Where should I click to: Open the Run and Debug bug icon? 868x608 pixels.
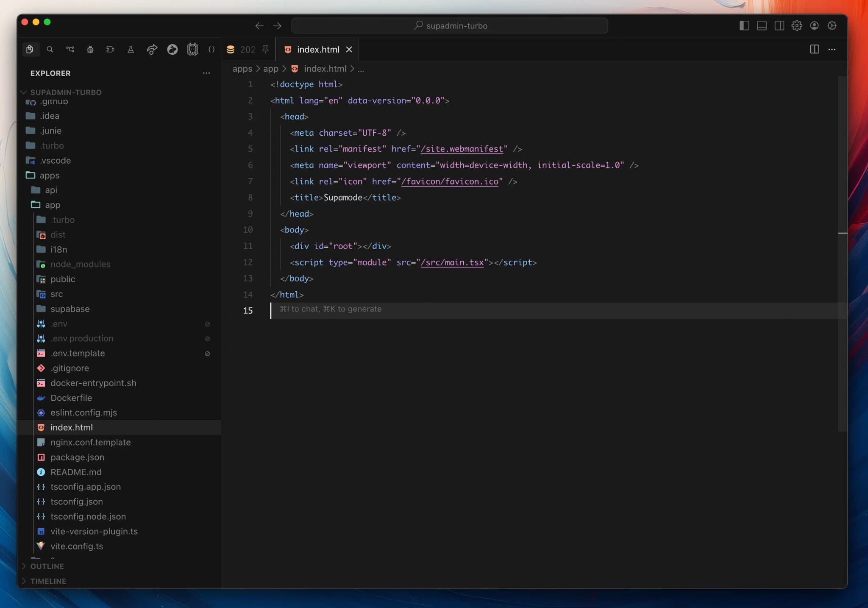(90, 50)
